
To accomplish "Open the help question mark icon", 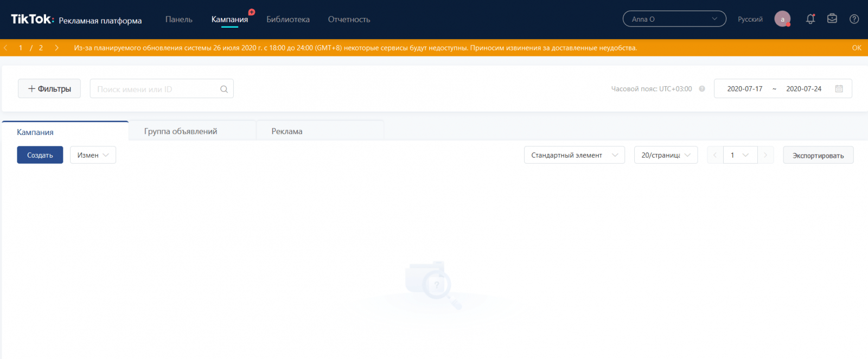I will coord(854,19).
